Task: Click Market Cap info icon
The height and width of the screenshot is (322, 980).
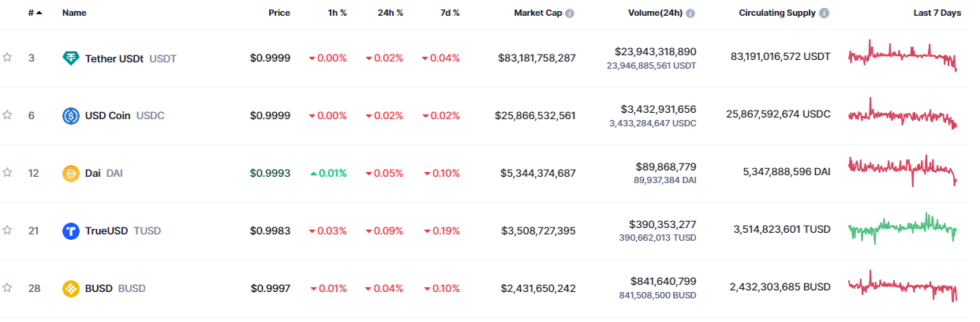Action: tap(570, 13)
